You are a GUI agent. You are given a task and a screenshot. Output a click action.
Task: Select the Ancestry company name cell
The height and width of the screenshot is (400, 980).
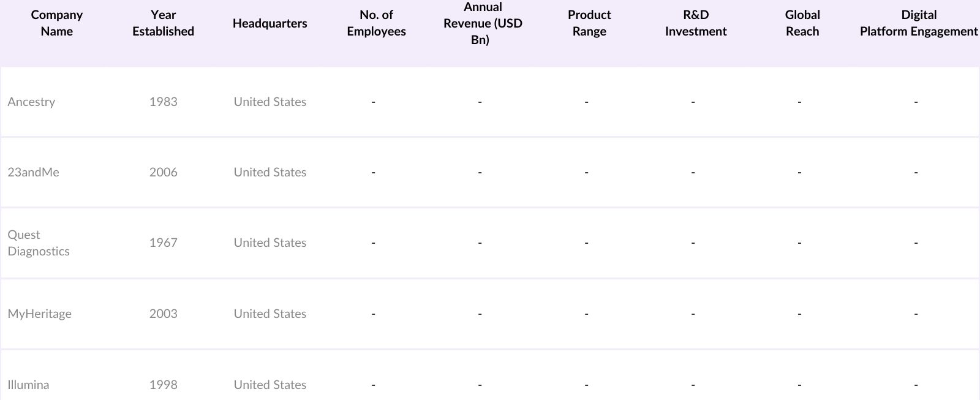31,102
